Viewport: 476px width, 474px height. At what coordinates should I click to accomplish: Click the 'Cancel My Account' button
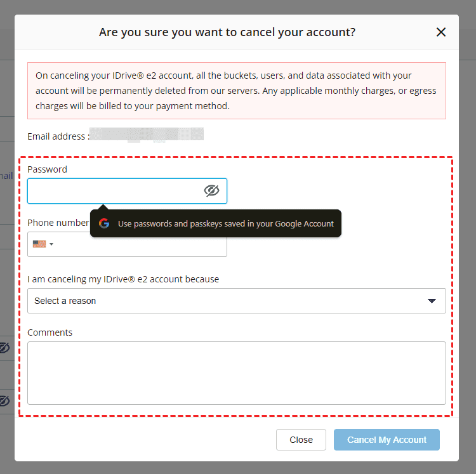387,440
